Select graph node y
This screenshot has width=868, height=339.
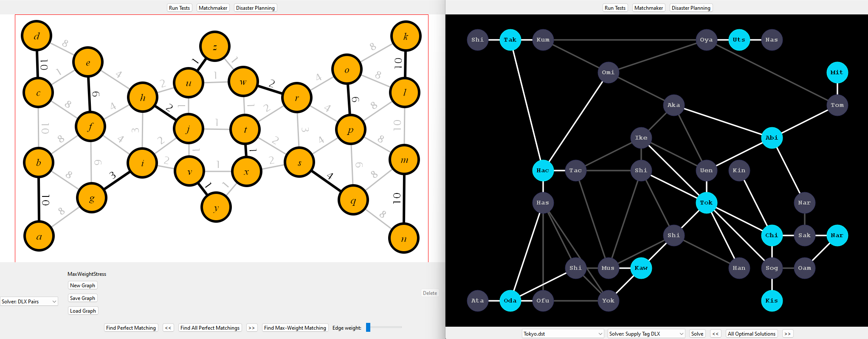click(x=216, y=207)
